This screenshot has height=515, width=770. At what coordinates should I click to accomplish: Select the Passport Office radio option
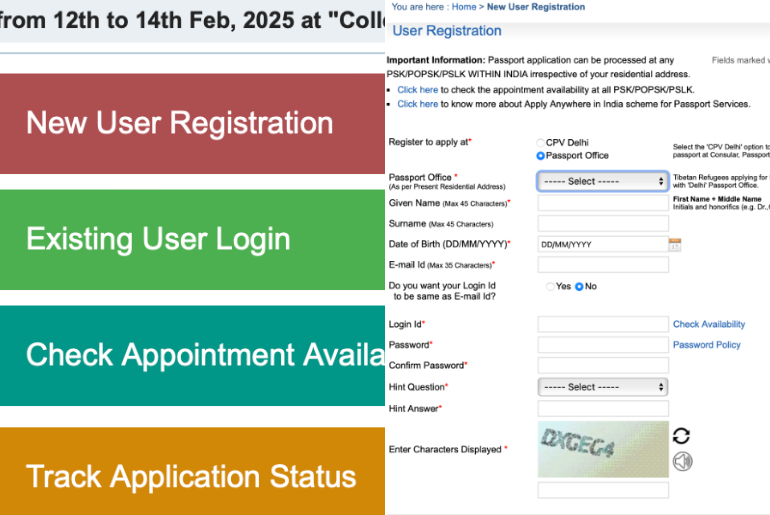[x=541, y=156]
